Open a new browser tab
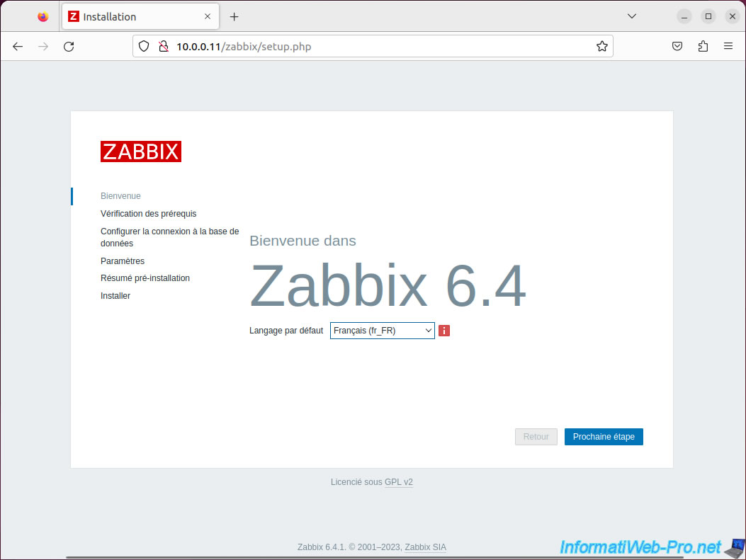Screen dimensions: 746x560 [x=234, y=17]
